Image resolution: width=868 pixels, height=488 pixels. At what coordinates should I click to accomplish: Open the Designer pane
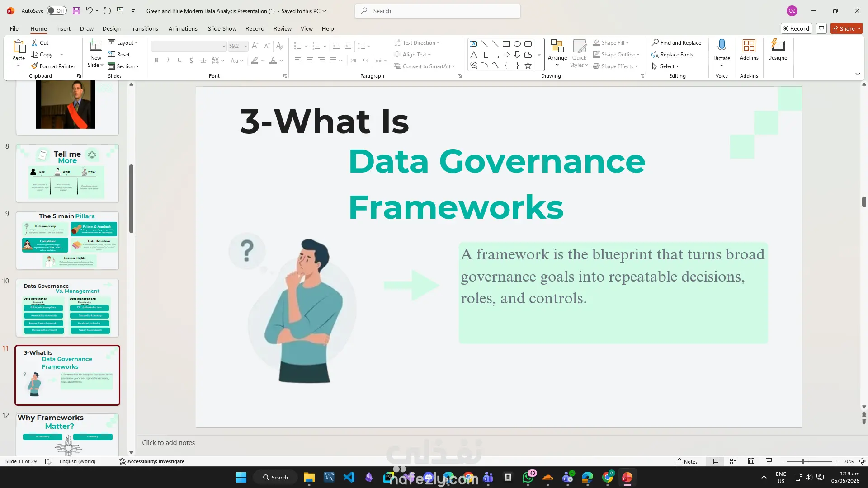pos(778,50)
